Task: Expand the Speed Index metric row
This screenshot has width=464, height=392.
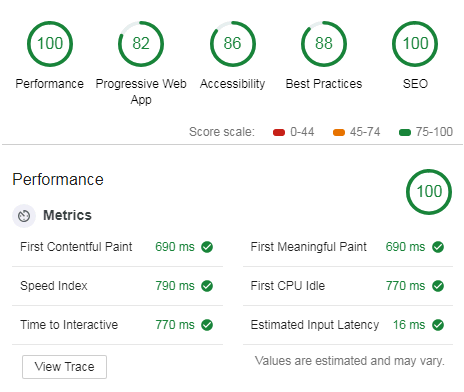Action: pos(117,286)
